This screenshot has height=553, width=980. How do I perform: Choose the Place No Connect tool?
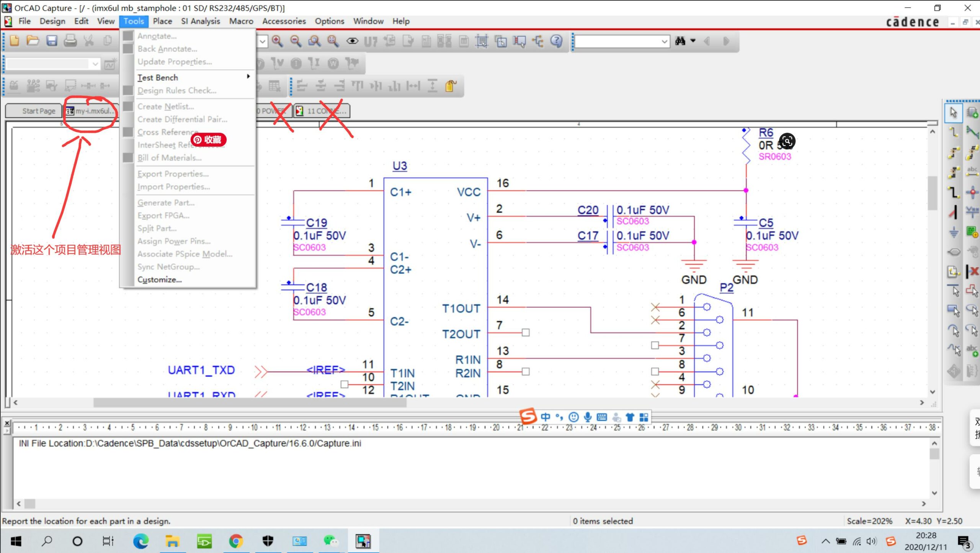pyautogui.click(x=972, y=272)
